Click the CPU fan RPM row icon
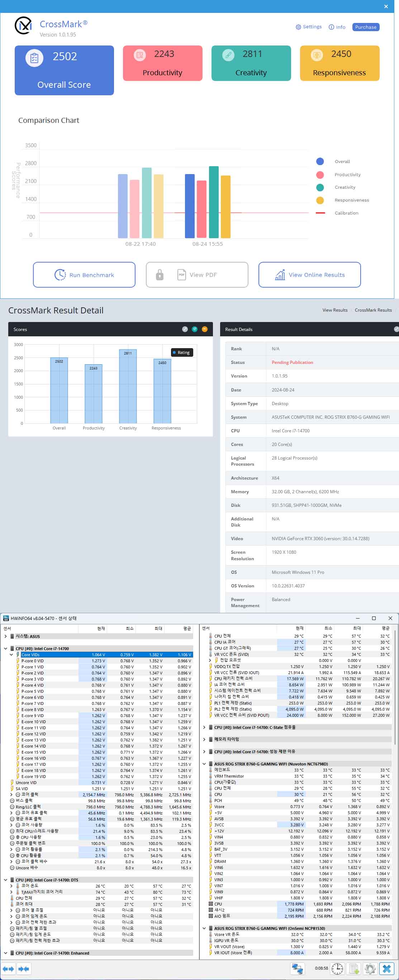This screenshot has height=980, width=399. pyautogui.click(x=210, y=904)
